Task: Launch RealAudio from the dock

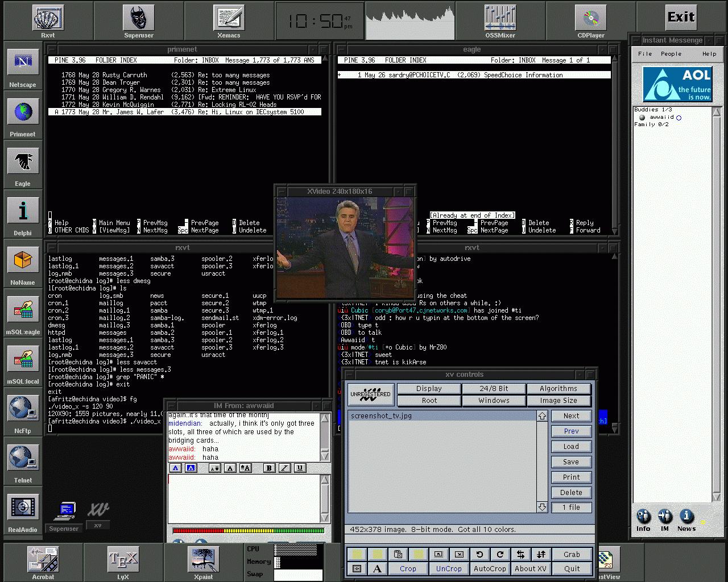Action: (23, 508)
